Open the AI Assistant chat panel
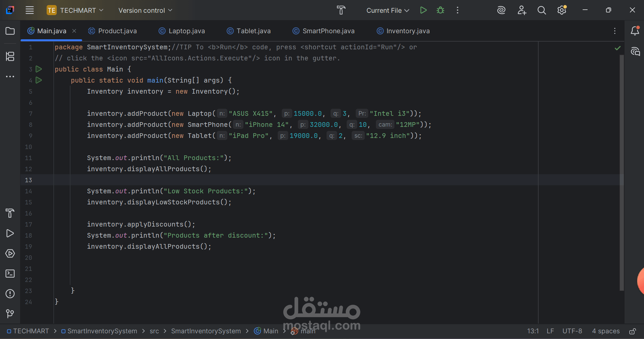This screenshot has height=339, width=644. click(x=635, y=52)
